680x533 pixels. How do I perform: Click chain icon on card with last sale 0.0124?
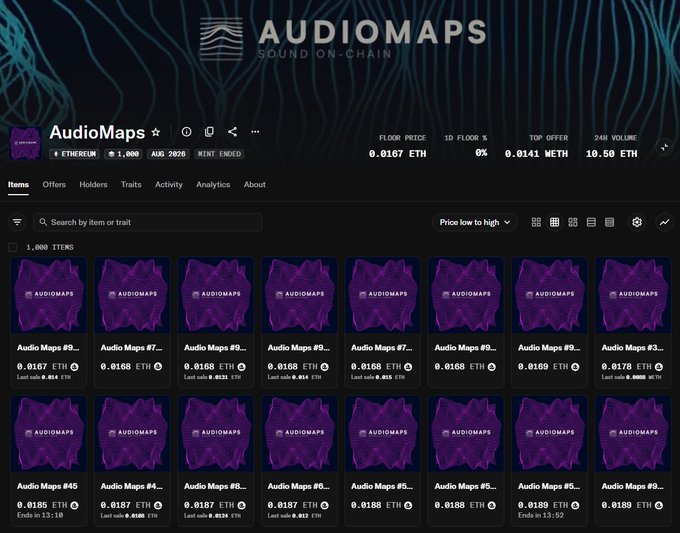[242, 505]
